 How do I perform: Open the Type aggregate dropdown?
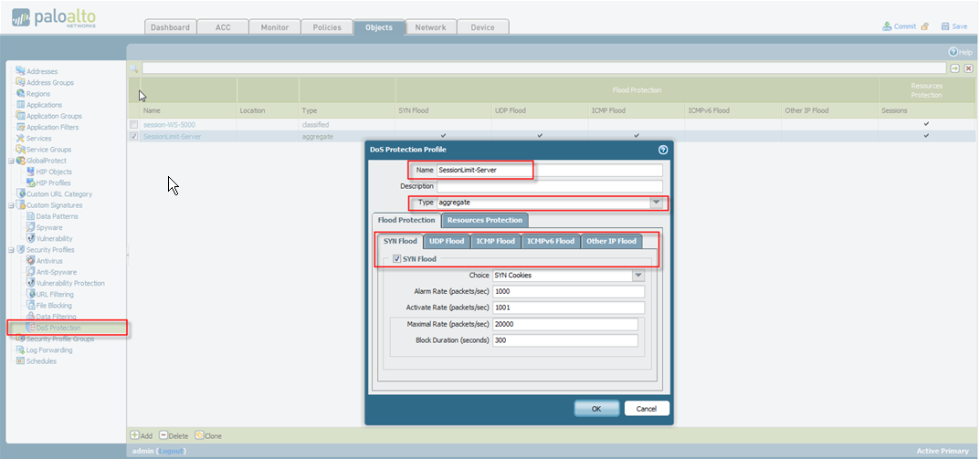tap(655, 203)
